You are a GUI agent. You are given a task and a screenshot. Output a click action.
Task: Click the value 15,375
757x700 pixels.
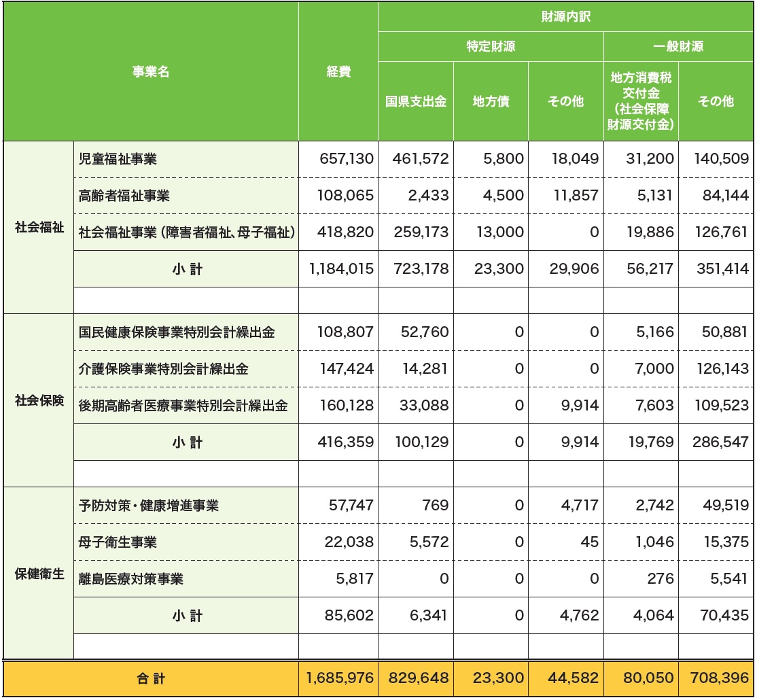[726, 542]
